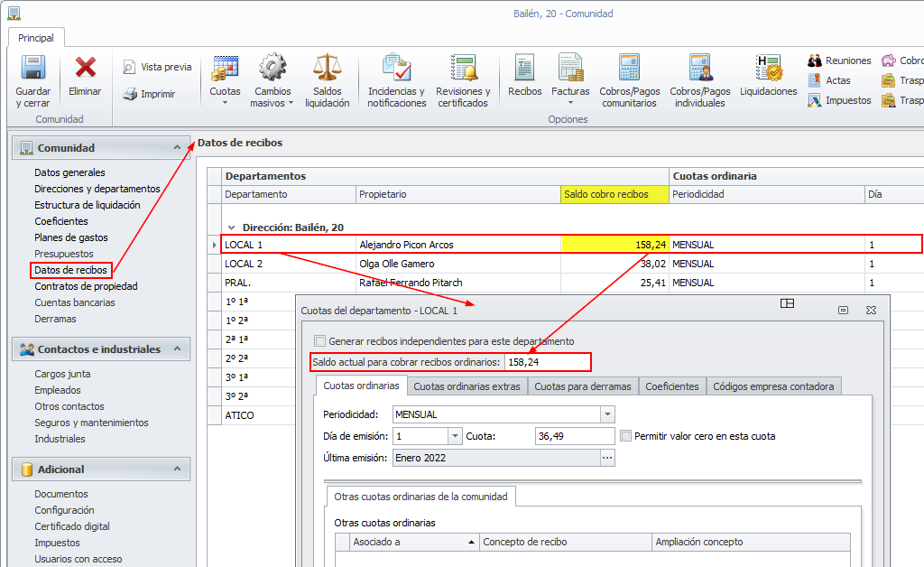Image resolution: width=924 pixels, height=567 pixels.
Task: Collapse the Comunidad sidebar section
Action: click(x=177, y=147)
